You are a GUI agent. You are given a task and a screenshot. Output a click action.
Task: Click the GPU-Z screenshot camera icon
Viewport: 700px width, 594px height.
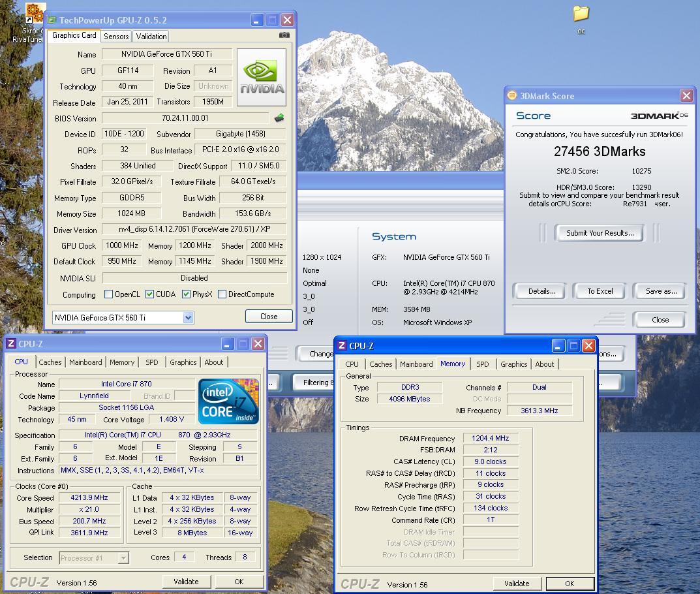click(x=284, y=35)
